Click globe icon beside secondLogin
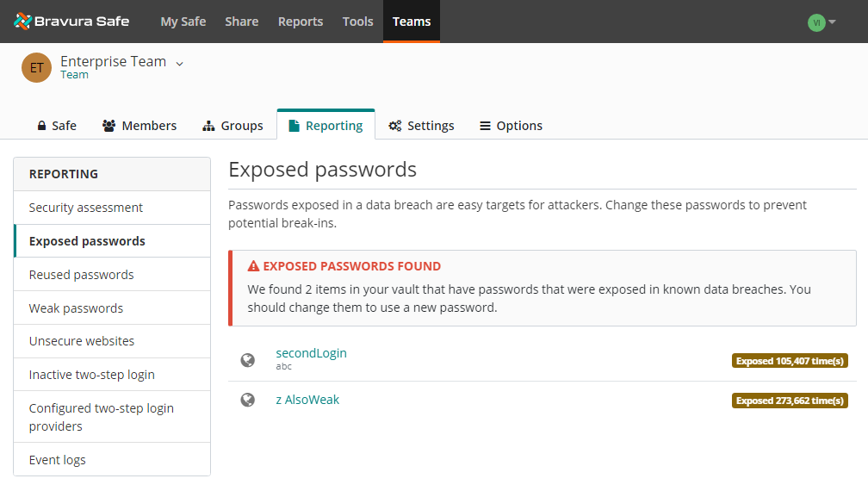 247,360
